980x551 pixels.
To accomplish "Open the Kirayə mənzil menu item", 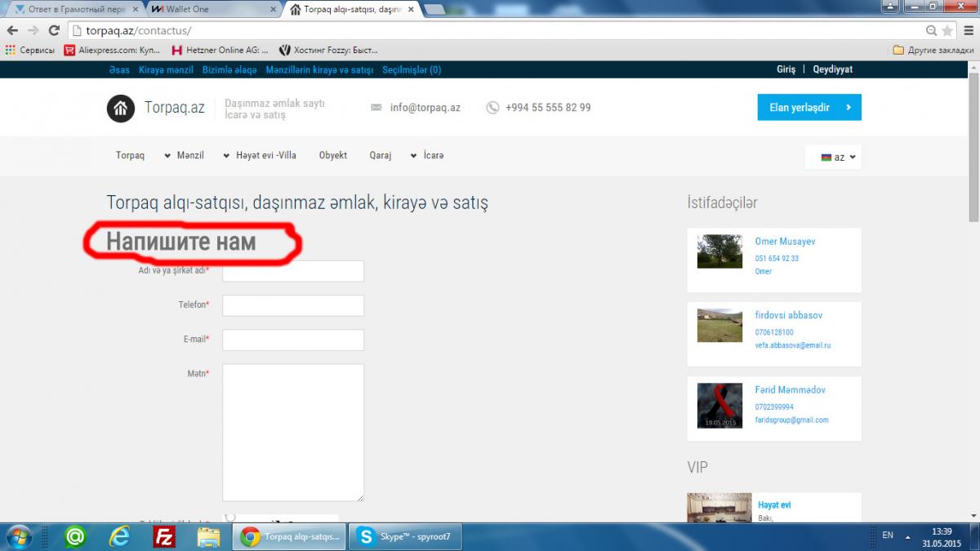I will click(166, 70).
